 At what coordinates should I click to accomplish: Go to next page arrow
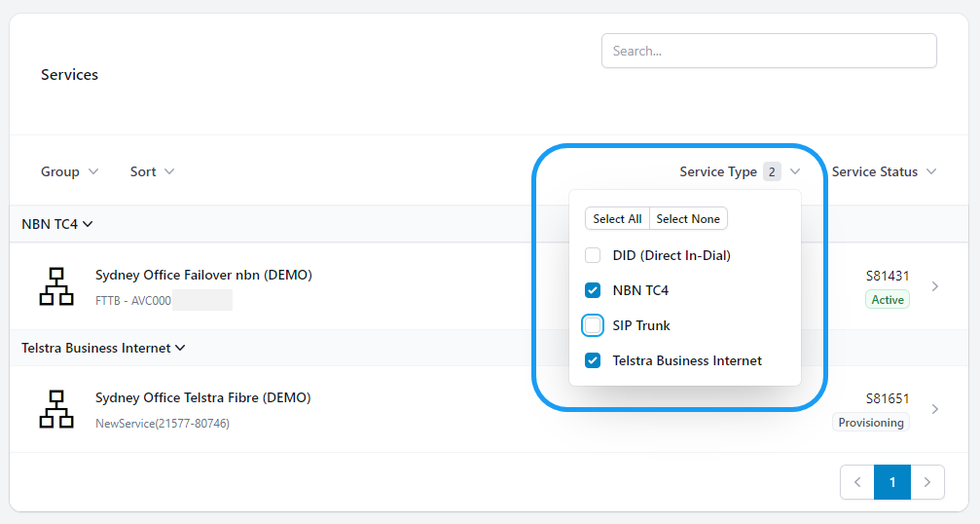[x=927, y=482]
